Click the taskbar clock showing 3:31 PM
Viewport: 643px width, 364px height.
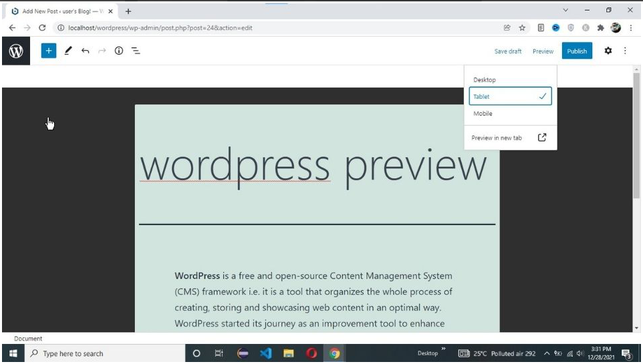click(x=601, y=353)
